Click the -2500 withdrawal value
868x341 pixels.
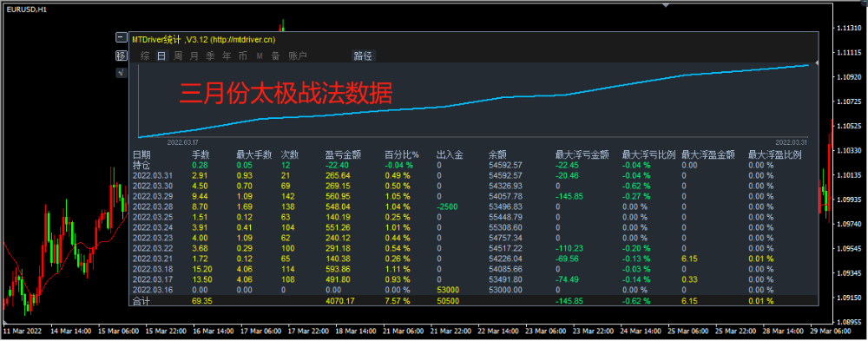click(447, 207)
